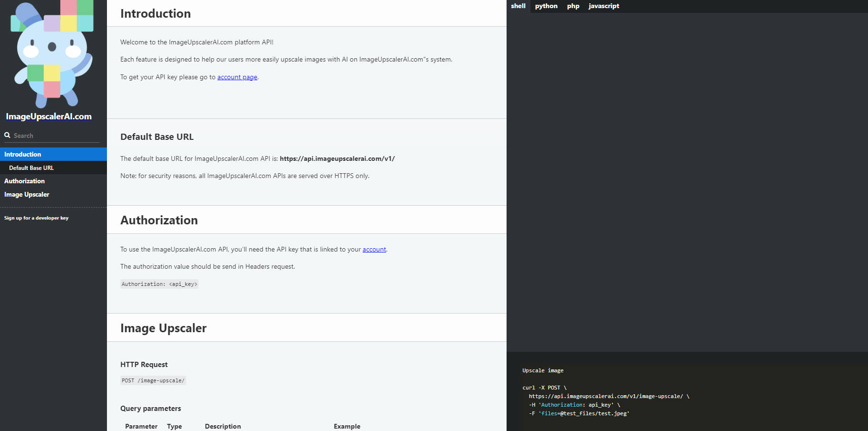The width and height of the screenshot is (868, 431).
Task: Click the Introduction main heading
Action: tap(156, 14)
